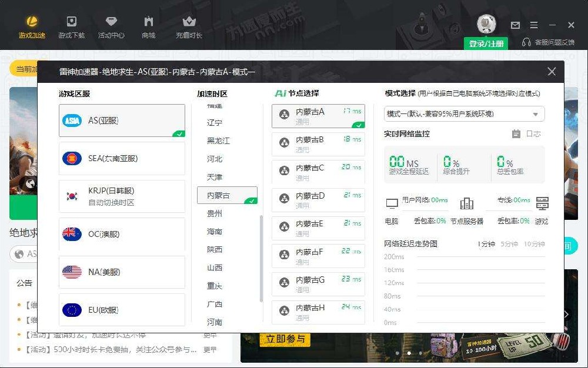Screen dimensions: 588x368
Task: Click the Australia flag icon
Action: (72, 234)
